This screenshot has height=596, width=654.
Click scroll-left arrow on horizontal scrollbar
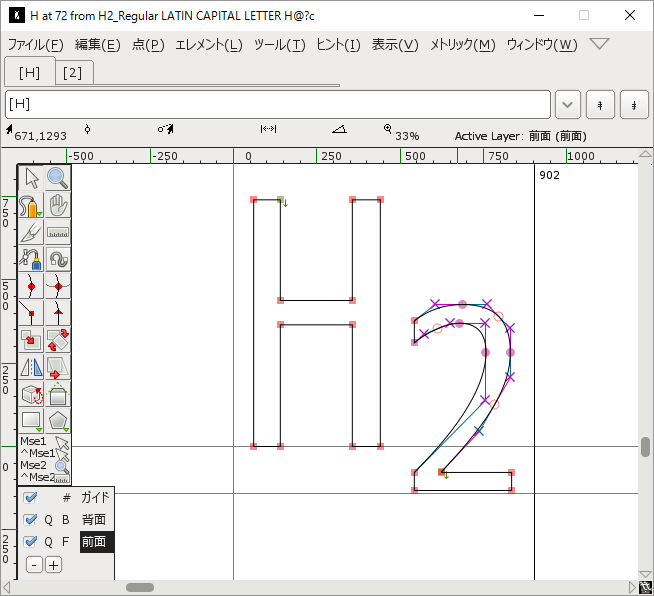[7, 587]
